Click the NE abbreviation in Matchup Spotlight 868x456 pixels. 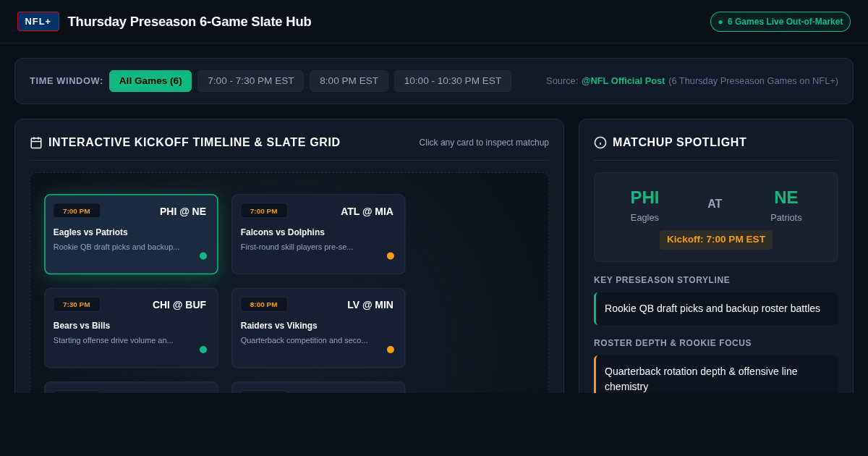[x=786, y=198]
